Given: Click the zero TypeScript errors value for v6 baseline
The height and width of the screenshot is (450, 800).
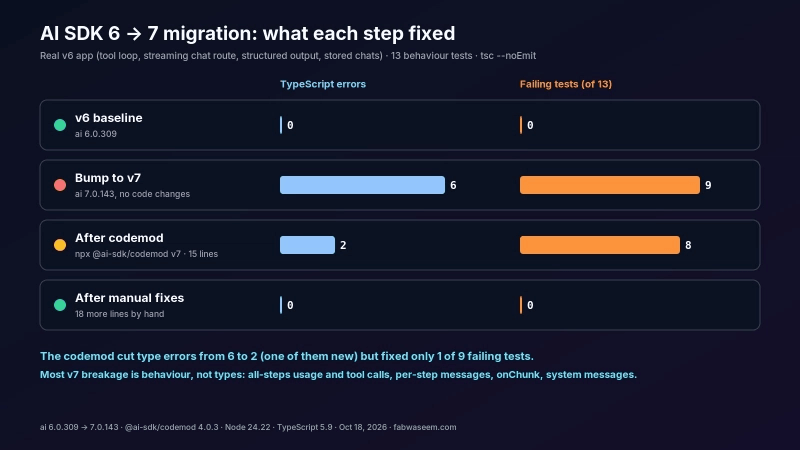Looking at the screenshot, I should [290, 125].
